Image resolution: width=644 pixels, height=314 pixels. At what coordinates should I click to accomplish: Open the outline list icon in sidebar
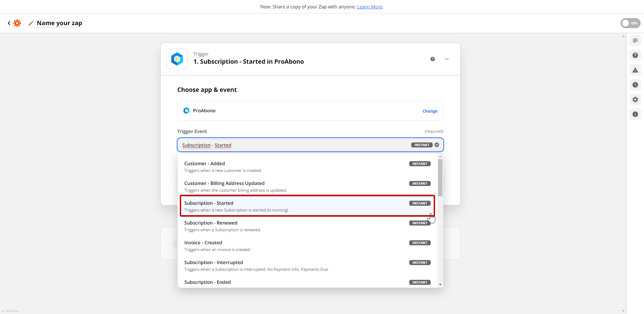pos(635,41)
